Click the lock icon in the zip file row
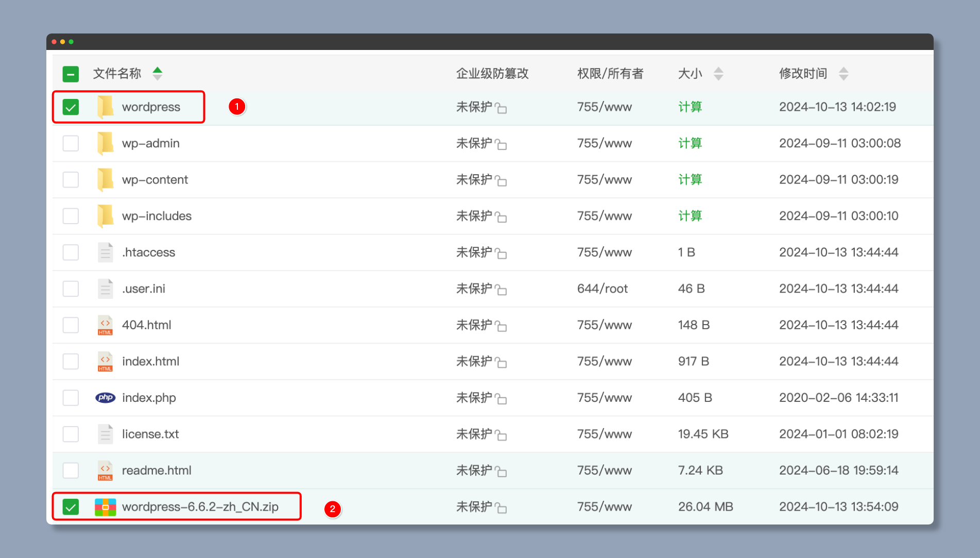The image size is (980, 558). (x=501, y=508)
